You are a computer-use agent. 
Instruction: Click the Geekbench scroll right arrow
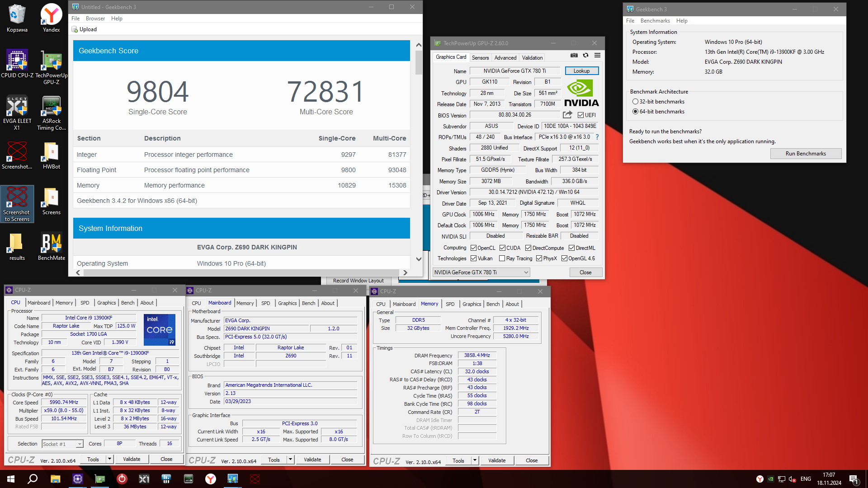(x=405, y=272)
